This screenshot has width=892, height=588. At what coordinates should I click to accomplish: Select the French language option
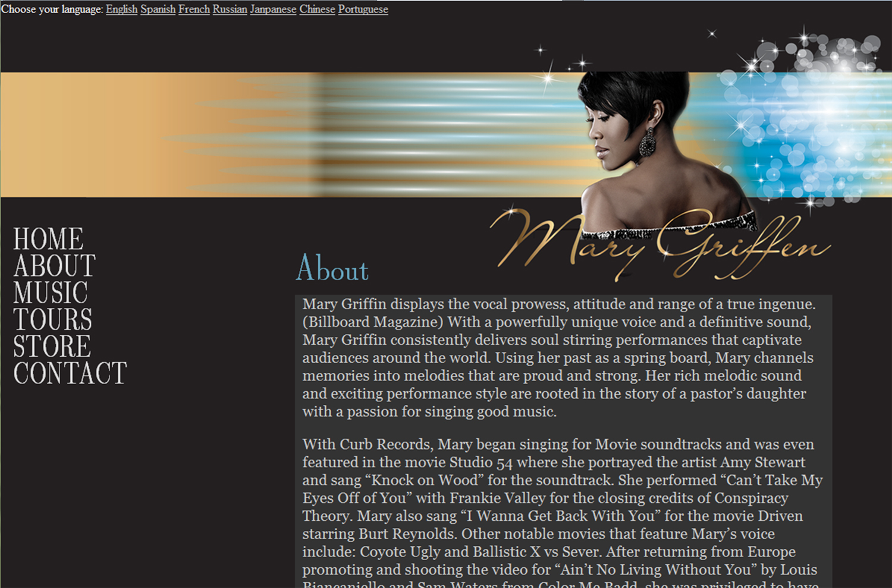194,10
